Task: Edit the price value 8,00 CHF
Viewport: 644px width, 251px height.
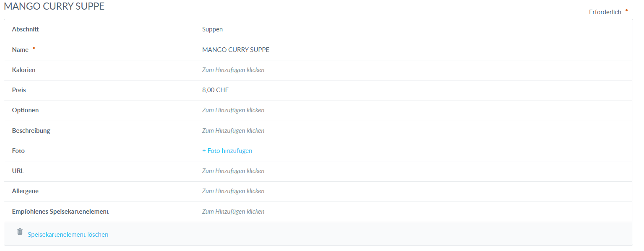Action: click(x=215, y=90)
